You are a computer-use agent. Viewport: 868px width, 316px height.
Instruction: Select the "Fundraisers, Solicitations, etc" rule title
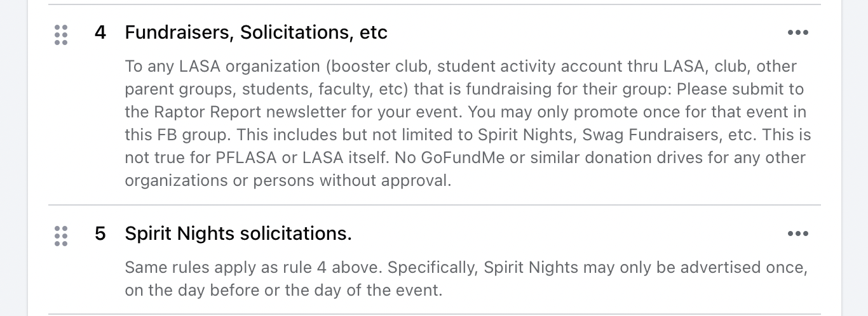coord(255,32)
